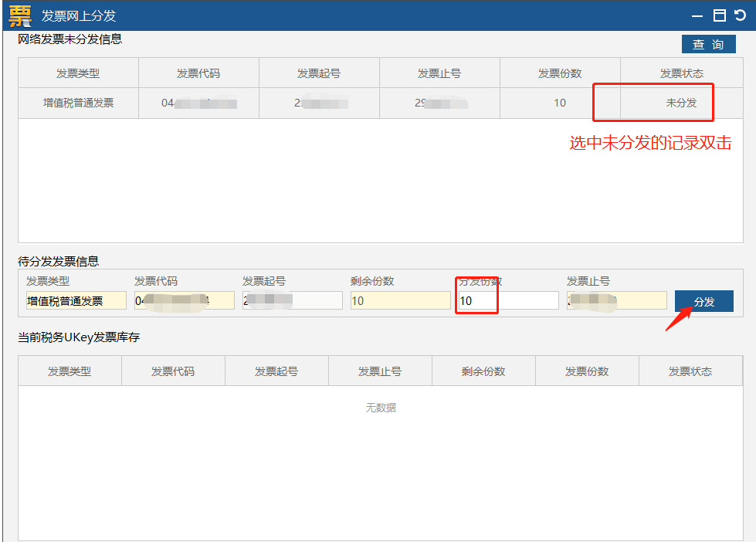The width and height of the screenshot is (756, 542).
Task: Click the 剩余份数 field in 待分发发票信息
Action: [x=400, y=301]
